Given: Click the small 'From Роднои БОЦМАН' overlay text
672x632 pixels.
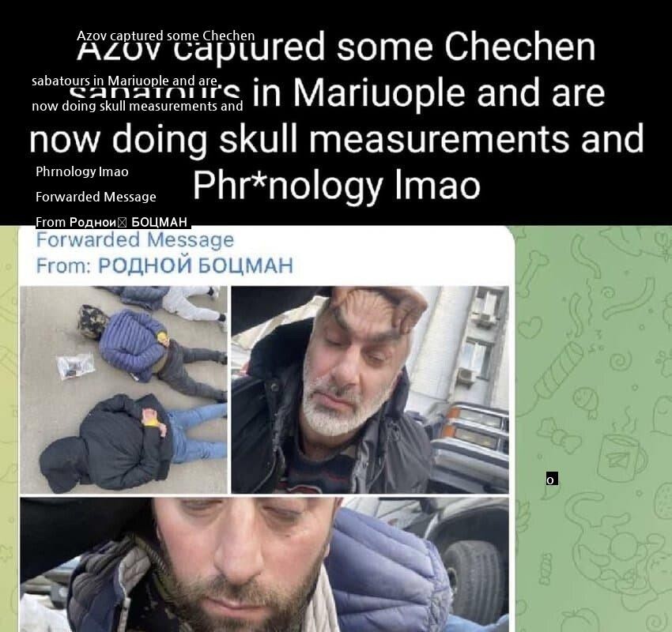Looking at the screenshot, I should 111,222.
